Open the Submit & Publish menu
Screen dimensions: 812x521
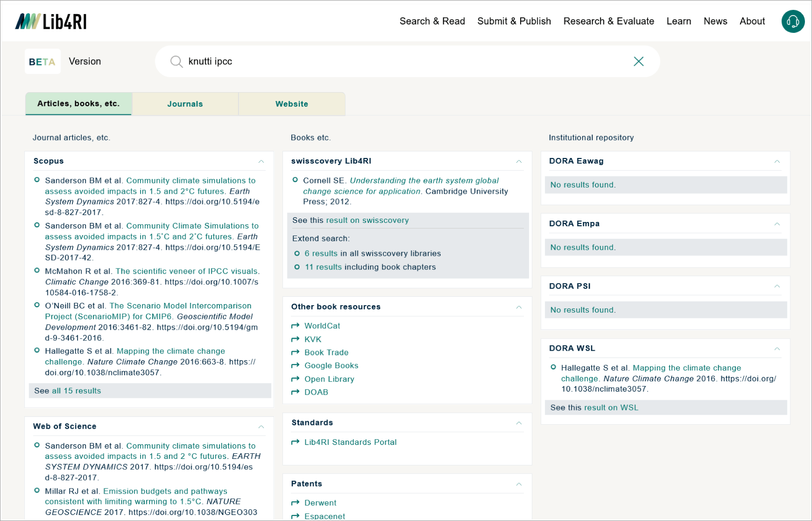514,21
